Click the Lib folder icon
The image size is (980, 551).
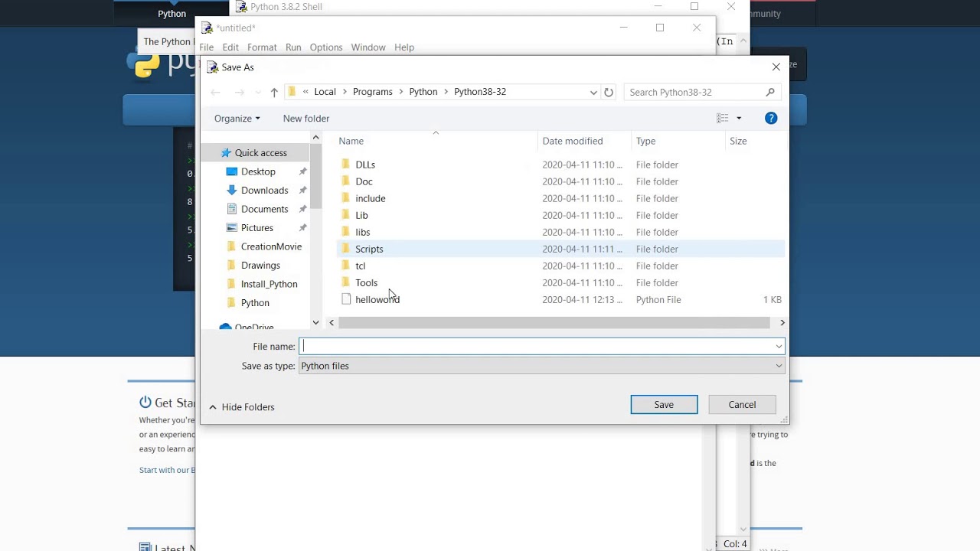[345, 215]
